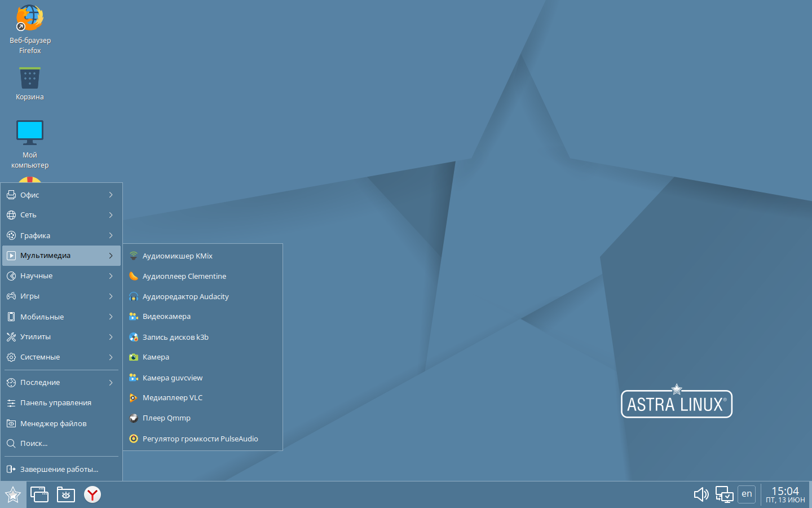Click the guvcview camera icon
812x508 pixels.
click(134, 378)
